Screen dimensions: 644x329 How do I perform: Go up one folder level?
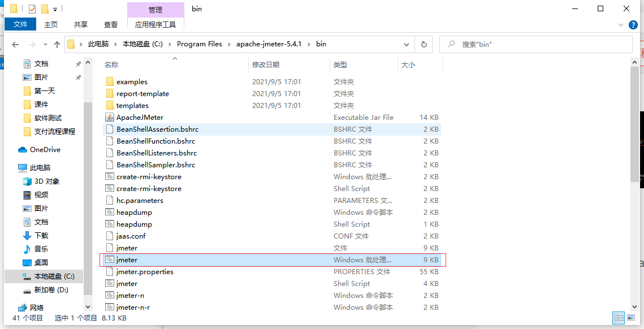pos(57,44)
